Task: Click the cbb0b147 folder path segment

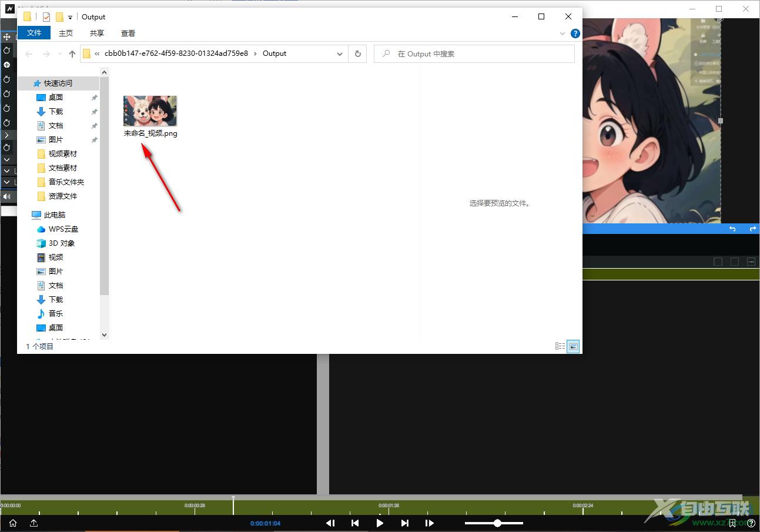Action: pyautogui.click(x=176, y=53)
